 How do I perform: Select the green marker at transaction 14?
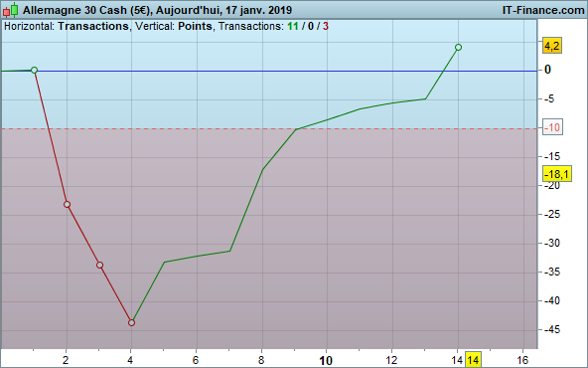click(x=458, y=48)
